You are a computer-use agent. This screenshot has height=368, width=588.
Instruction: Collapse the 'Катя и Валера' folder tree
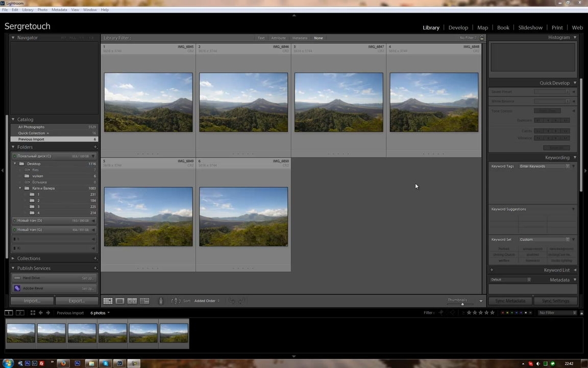[x=20, y=188]
